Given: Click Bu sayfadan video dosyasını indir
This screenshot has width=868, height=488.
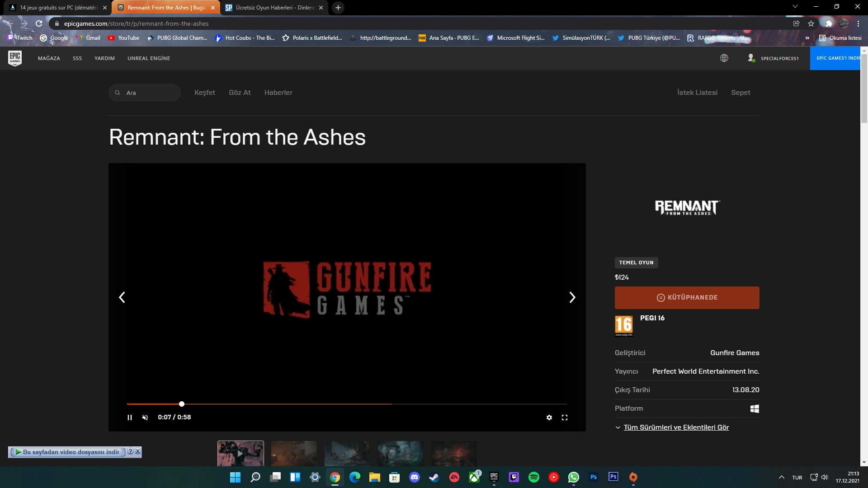Looking at the screenshot, I should pos(67,452).
